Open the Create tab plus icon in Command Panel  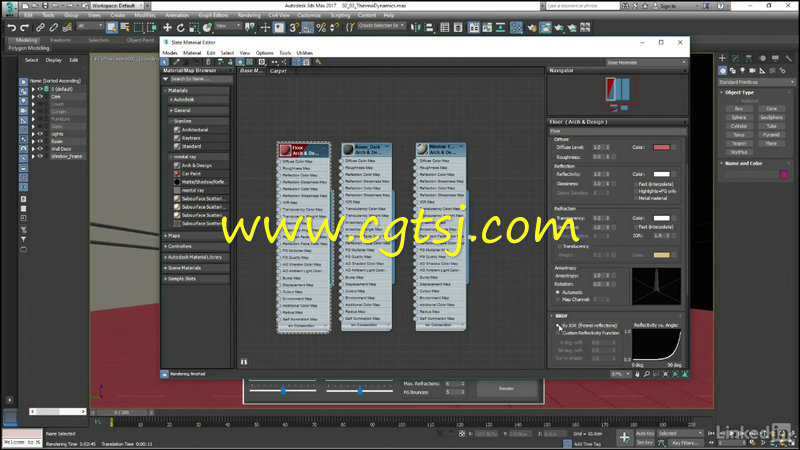[722, 59]
